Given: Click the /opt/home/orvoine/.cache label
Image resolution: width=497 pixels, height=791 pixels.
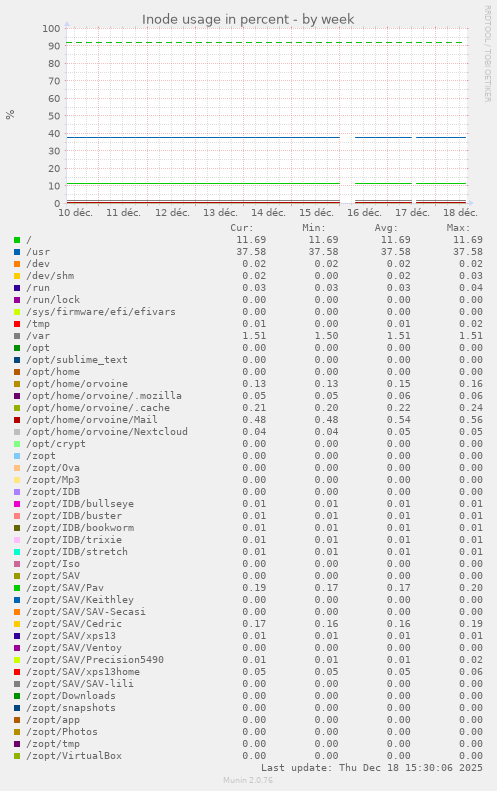Looking at the screenshot, I should click(98, 408).
